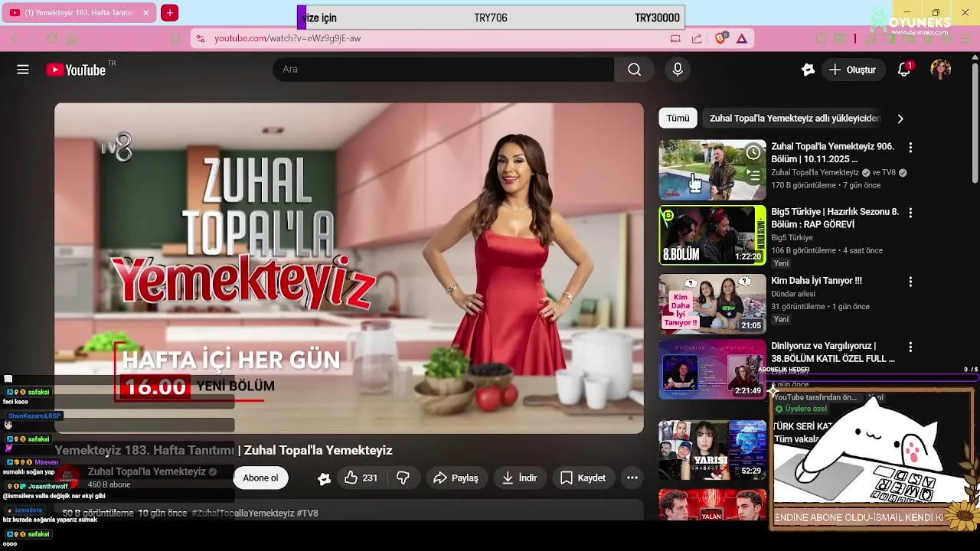This screenshot has width=980, height=551.
Task: Focus the Ara search field
Action: tap(443, 70)
